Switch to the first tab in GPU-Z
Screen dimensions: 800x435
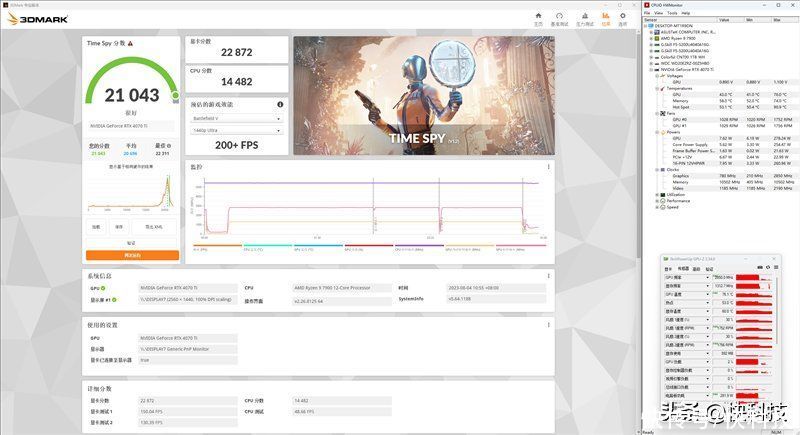668,269
